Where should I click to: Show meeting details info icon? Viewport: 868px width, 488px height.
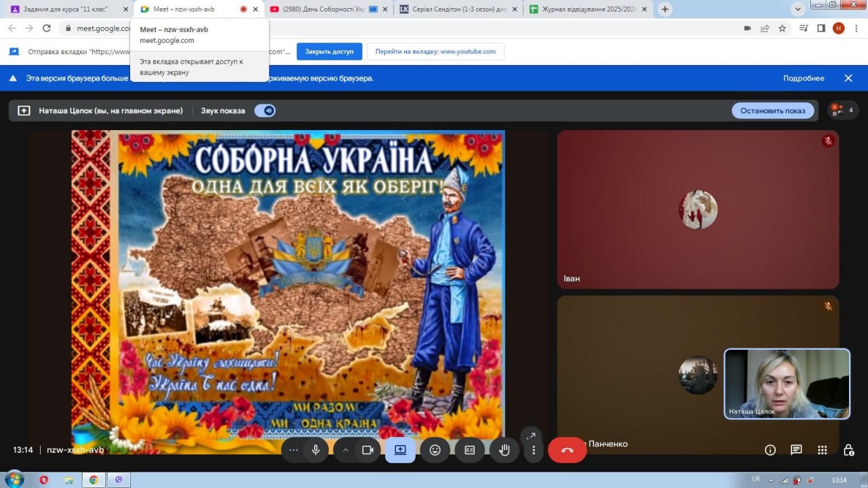tap(770, 450)
